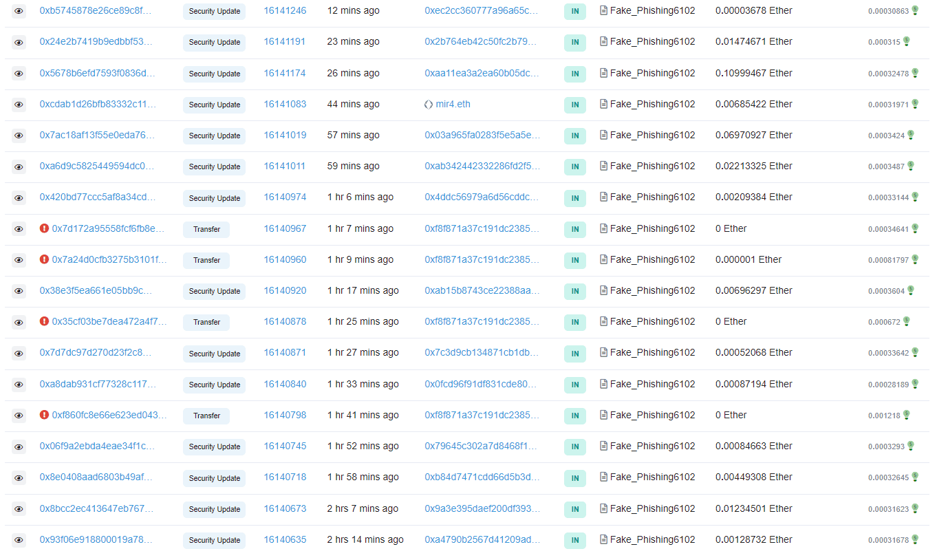This screenshot has width=937, height=560.
Task: Click contract document icon in block 16140635 row
Action: pos(603,539)
